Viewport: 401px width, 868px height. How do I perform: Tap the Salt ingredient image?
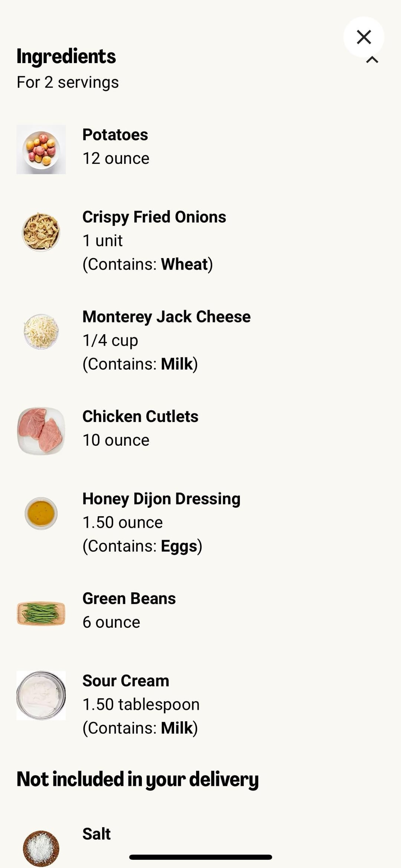41,848
